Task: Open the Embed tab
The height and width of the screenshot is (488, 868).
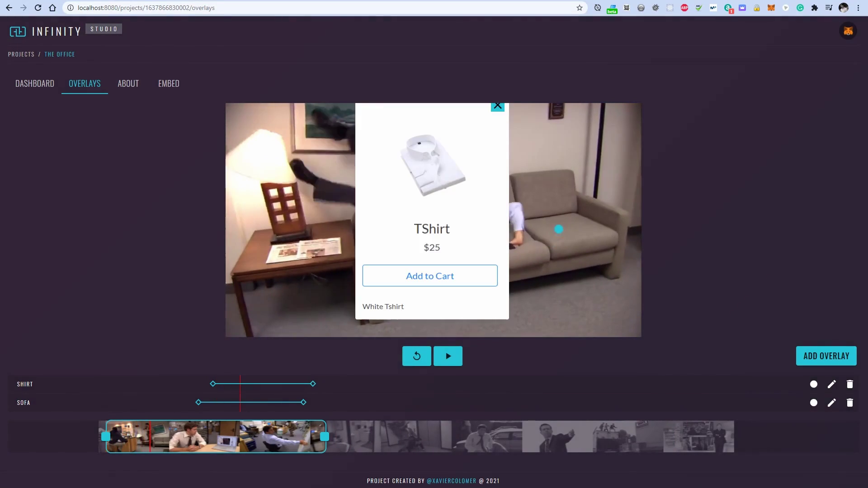Action: click(x=169, y=84)
